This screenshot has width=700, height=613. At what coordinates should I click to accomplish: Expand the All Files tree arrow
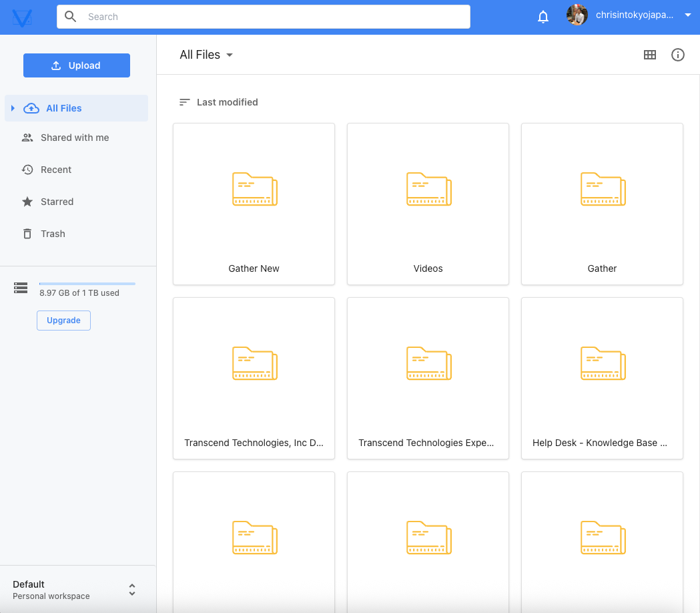click(13, 108)
